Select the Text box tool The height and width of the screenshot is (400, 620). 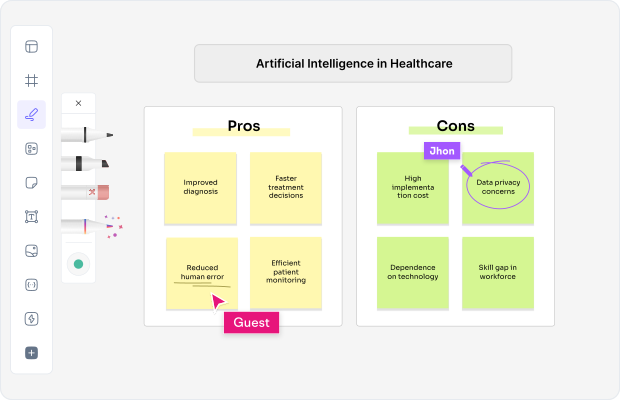pos(31,216)
